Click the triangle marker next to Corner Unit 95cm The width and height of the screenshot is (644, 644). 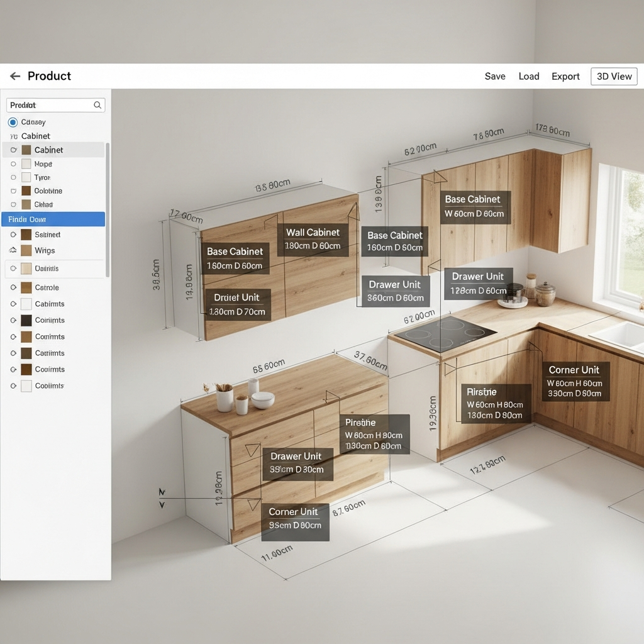click(253, 504)
